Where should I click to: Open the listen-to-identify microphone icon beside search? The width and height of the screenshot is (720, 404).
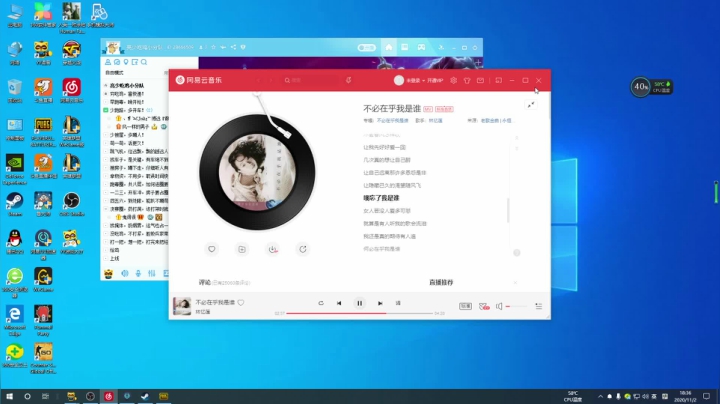coord(349,80)
